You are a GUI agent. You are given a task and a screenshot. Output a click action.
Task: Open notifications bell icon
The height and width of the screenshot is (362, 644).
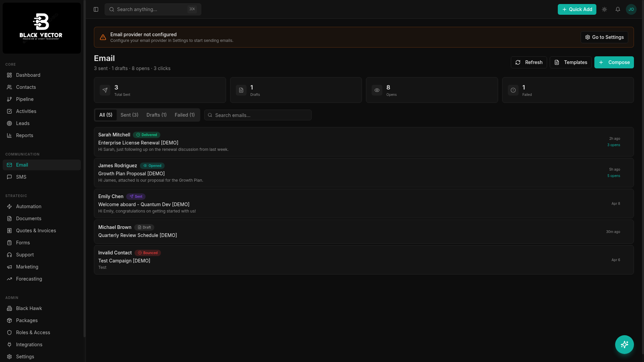[x=618, y=9]
